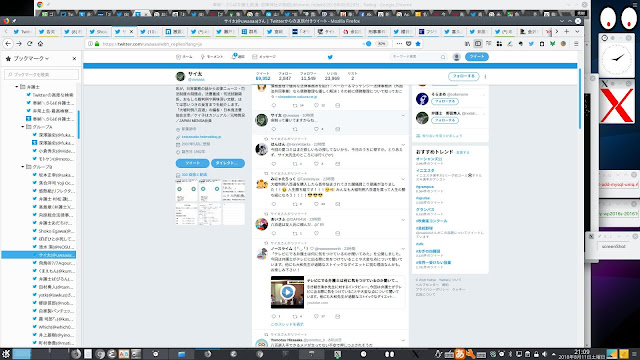Open Twitter notifications bell (通知)
This screenshot has width=640, height=360.
pos(238,57)
